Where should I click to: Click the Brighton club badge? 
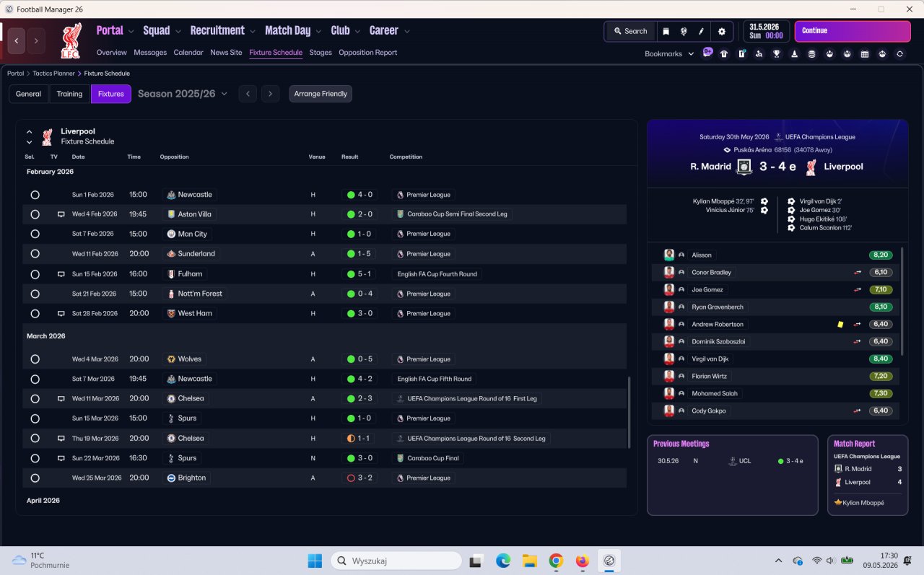171,478
